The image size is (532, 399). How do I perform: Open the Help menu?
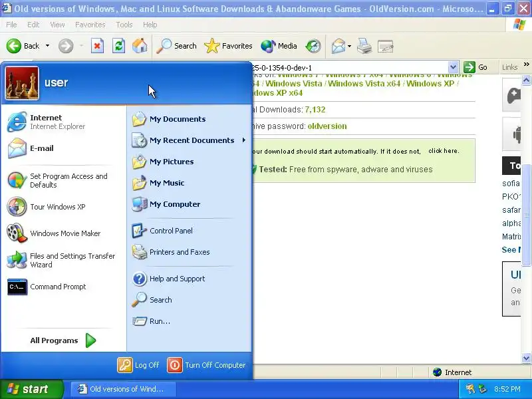coord(150,25)
